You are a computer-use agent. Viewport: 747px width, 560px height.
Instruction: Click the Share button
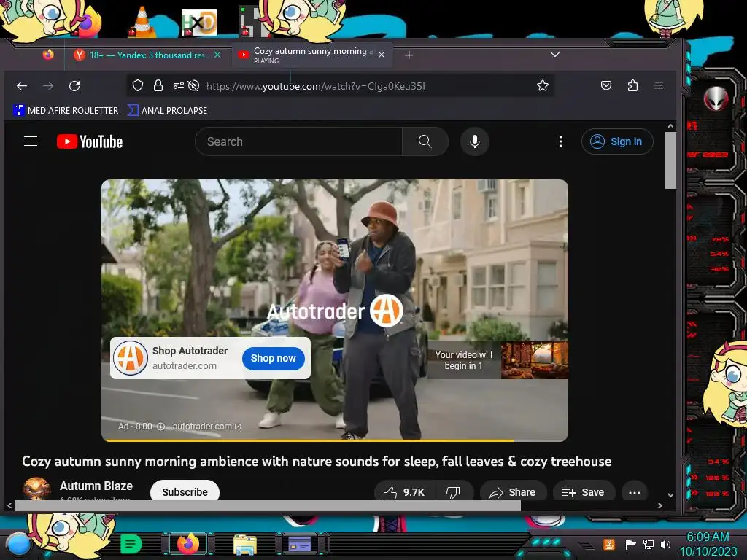(513, 492)
